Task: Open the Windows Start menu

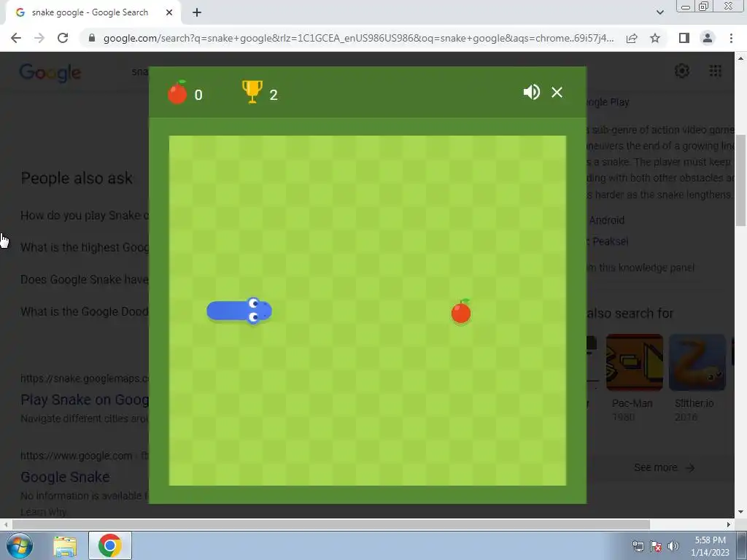Action: click(20, 545)
